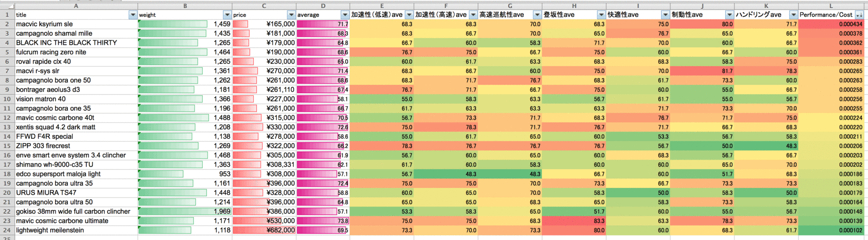Select row 12 header
This screenshot has width=868, height=240.
coord(7,118)
